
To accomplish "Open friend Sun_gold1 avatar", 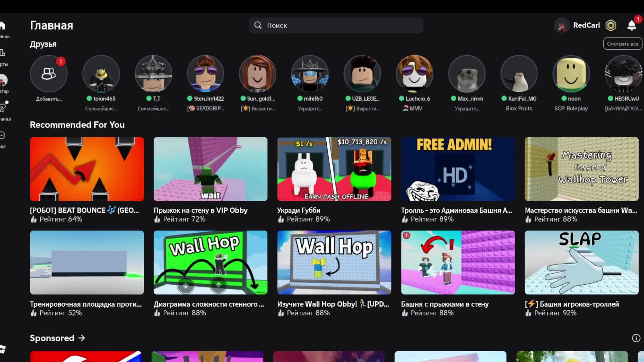I will tap(258, 74).
